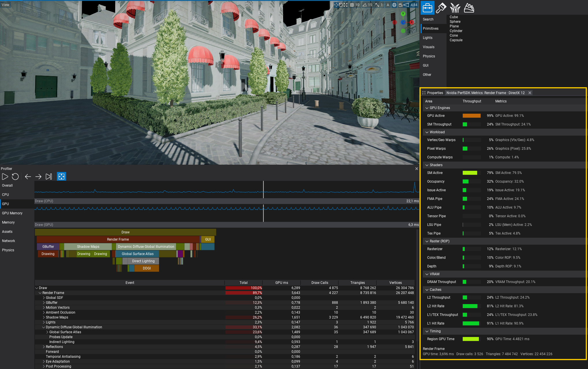The image size is (588, 369).
Task: Open the Properties tab
Action: 432,93
